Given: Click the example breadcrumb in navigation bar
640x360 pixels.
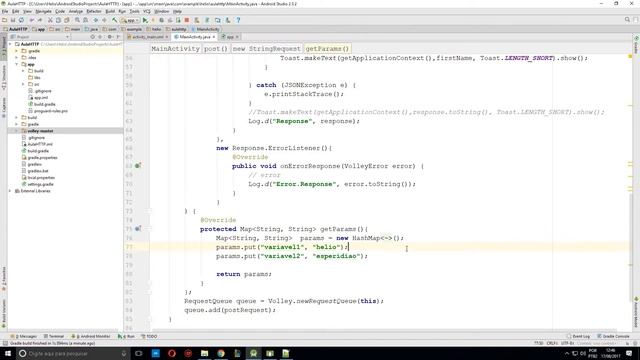Looking at the screenshot, I should coord(131,29).
